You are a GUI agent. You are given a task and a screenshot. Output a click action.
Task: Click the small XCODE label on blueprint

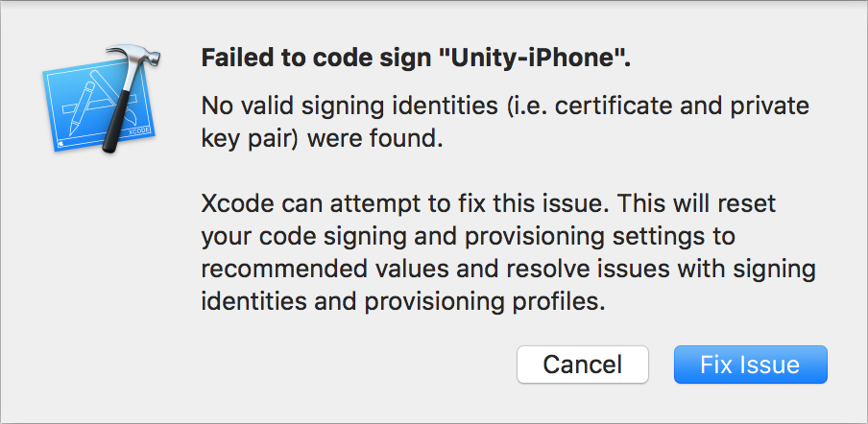(x=139, y=132)
